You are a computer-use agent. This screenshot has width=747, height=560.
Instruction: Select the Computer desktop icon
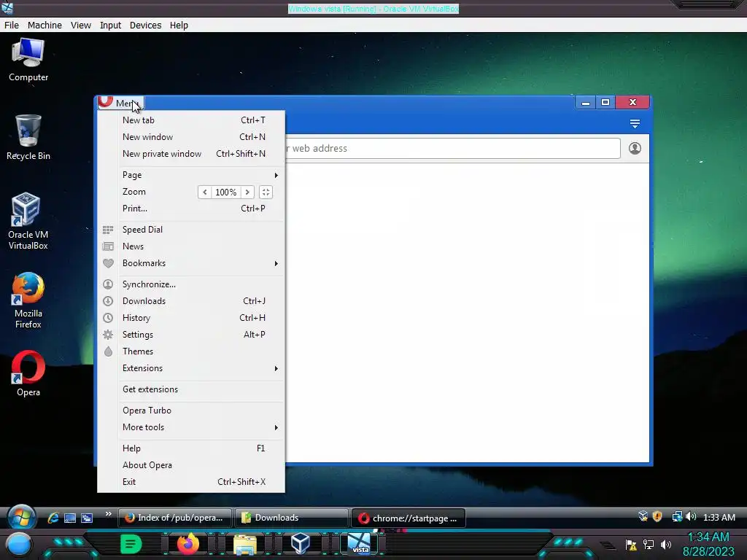coord(28,60)
